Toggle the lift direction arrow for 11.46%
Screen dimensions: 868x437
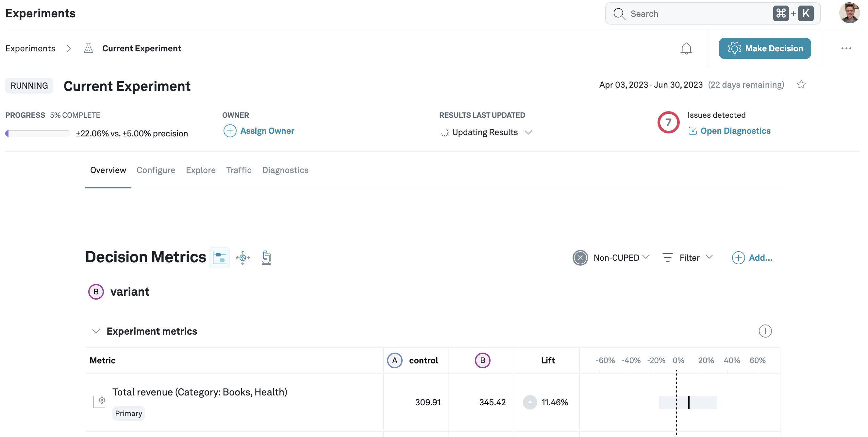point(530,402)
